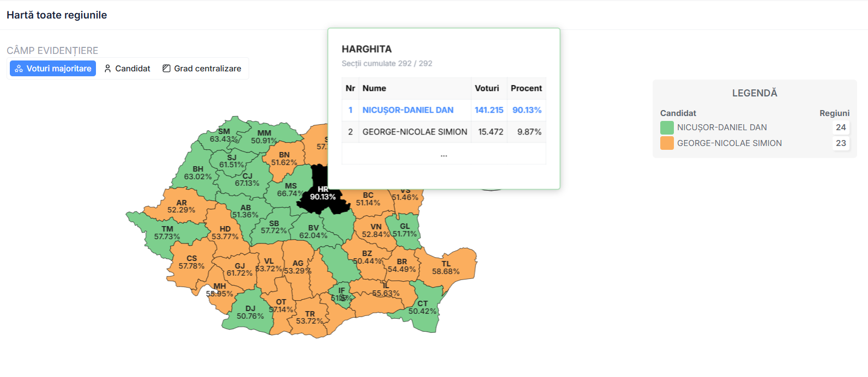Expand the ellipsis row in Harghita table
This screenshot has width=868, height=377.
tap(443, 154)
